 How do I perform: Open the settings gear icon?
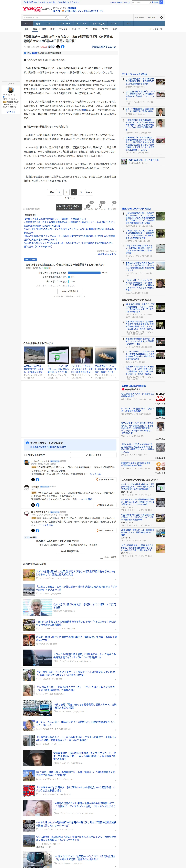coord(161,18)
